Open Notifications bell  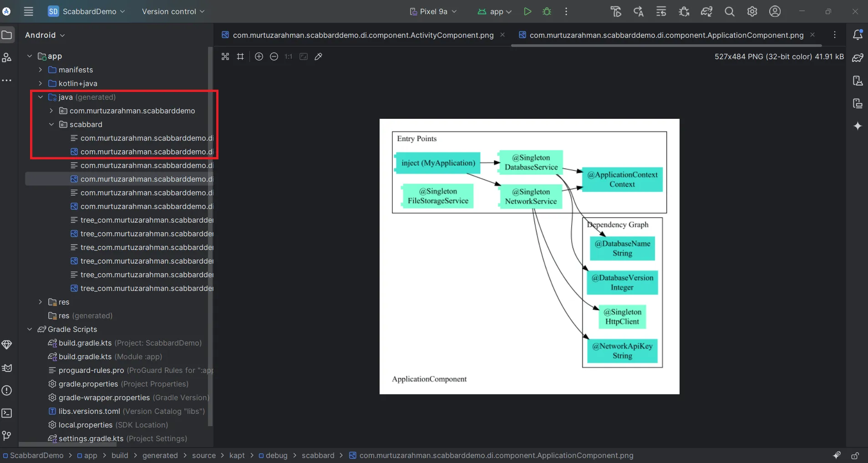tap(858, 35)
